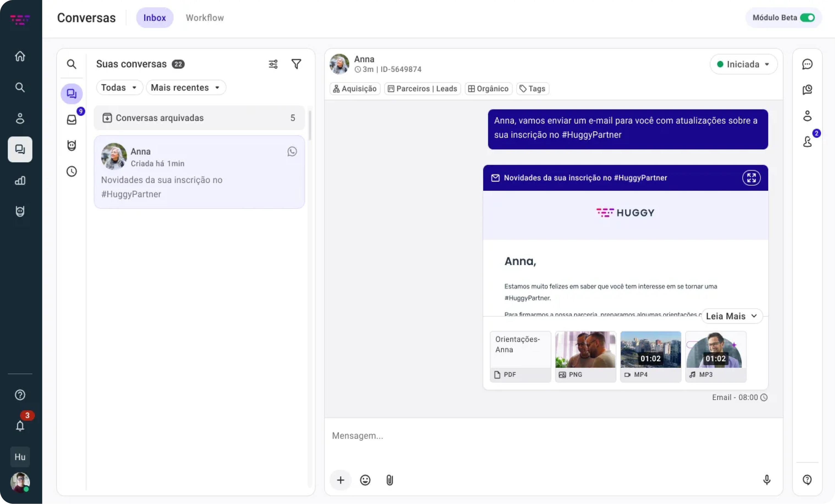Play the MP3 audio attachment
This screenshot has height=504, width=835.
(715, 357)
